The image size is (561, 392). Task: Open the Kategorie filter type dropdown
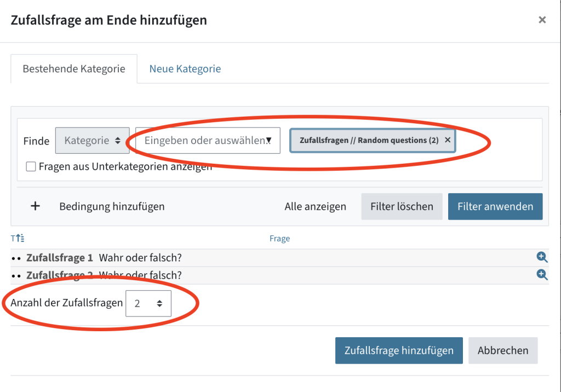pos(92,141)
